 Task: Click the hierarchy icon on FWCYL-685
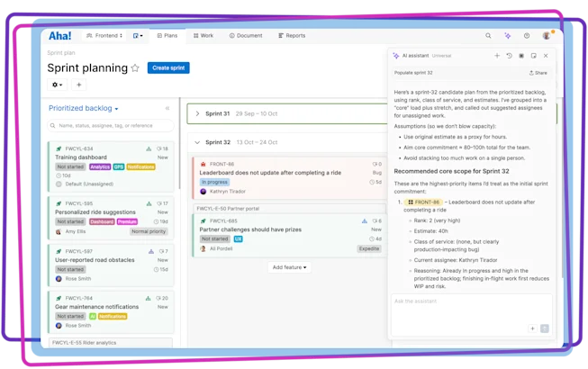click(x=364, y=221)
